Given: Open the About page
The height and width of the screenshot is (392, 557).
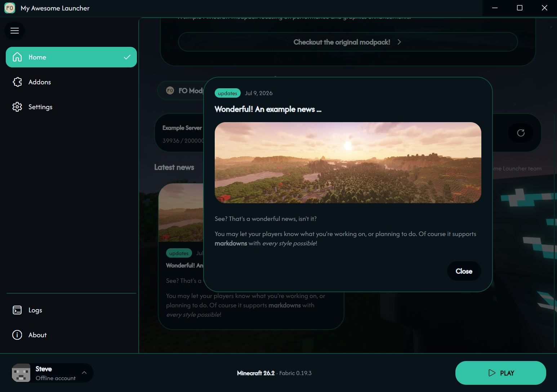Looking at the screenshot, I should 71,335.
